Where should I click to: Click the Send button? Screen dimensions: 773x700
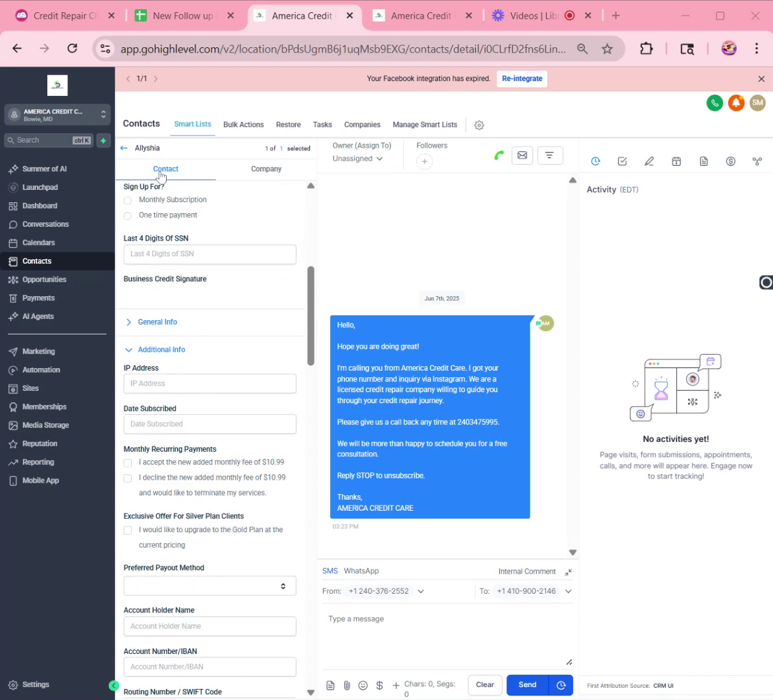pyautogui.click(x=527, y=685)
